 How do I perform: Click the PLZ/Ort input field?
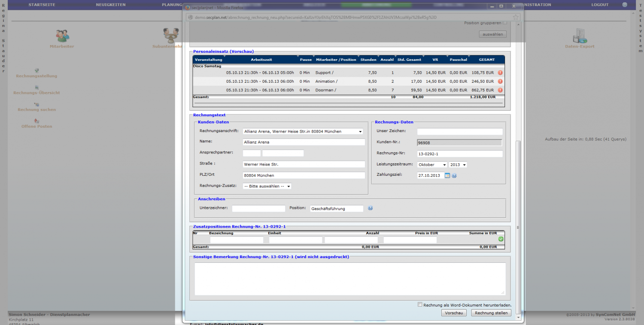304,175
